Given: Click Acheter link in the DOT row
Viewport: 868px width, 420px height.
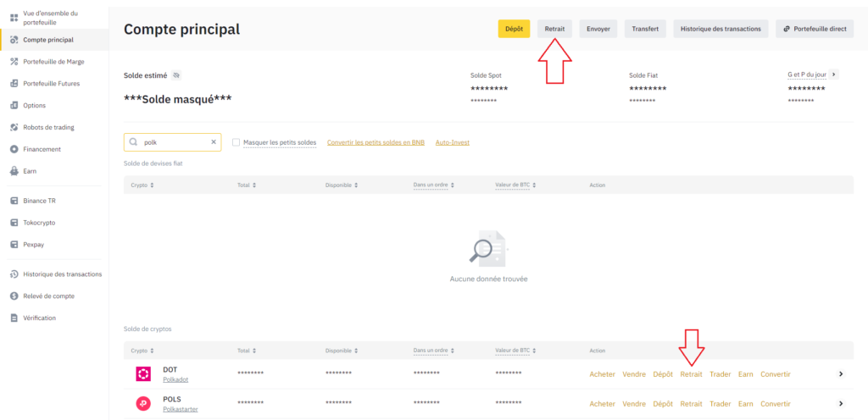Looking at the screenshot, I should (603, 374).
